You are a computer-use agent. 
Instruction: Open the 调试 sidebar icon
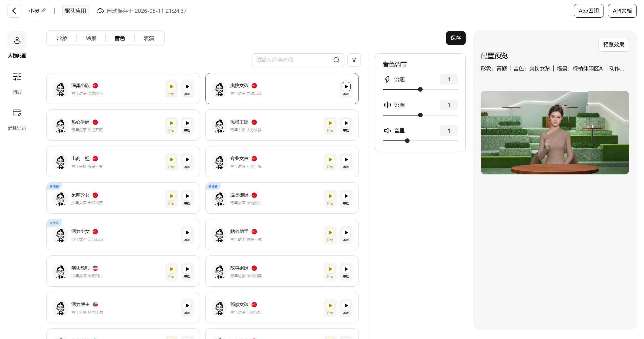(17, 77)
